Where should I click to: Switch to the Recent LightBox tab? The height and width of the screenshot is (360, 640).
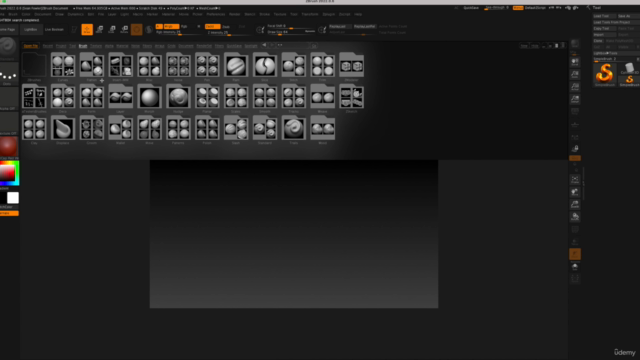(48, 46)
